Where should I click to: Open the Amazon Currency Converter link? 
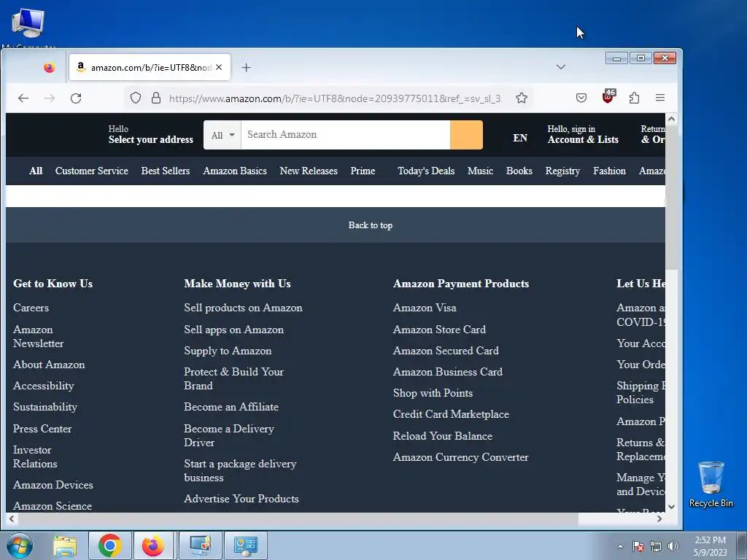461,457
